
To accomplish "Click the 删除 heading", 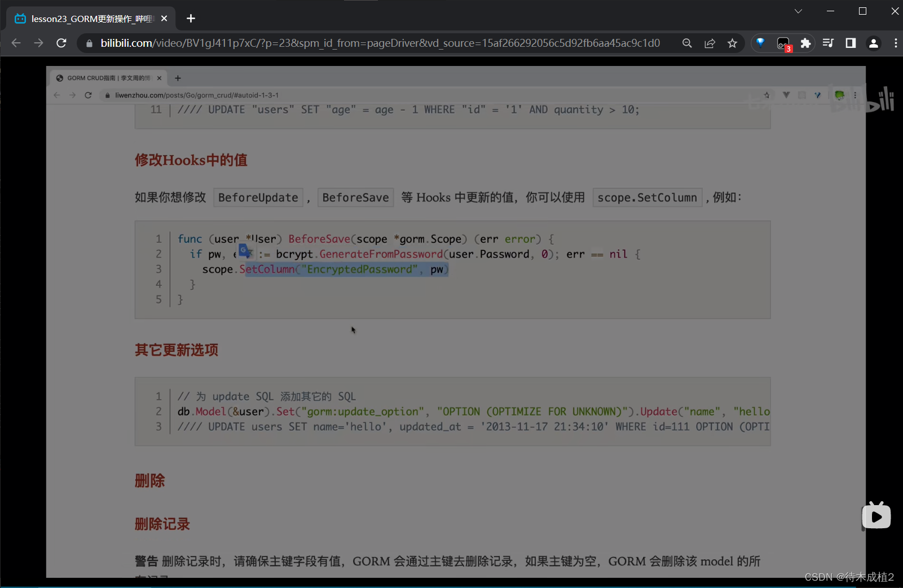I will click(149, 481).
